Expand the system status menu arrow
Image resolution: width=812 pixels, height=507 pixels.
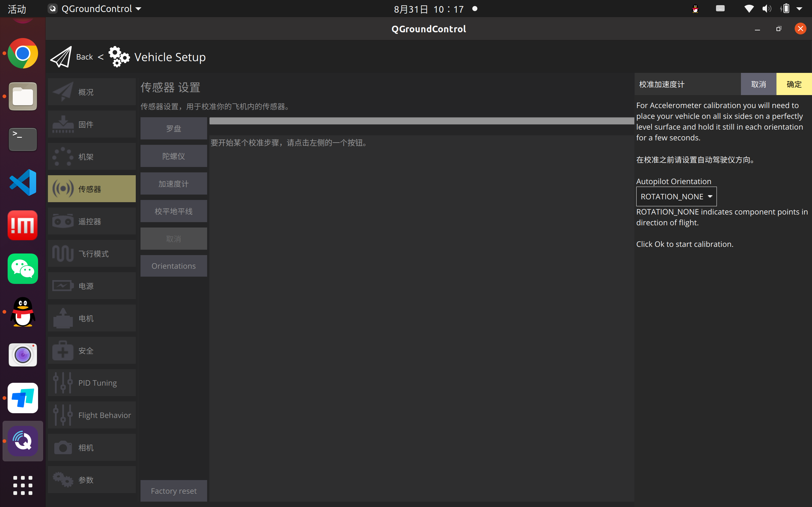[x=800, y=9]
